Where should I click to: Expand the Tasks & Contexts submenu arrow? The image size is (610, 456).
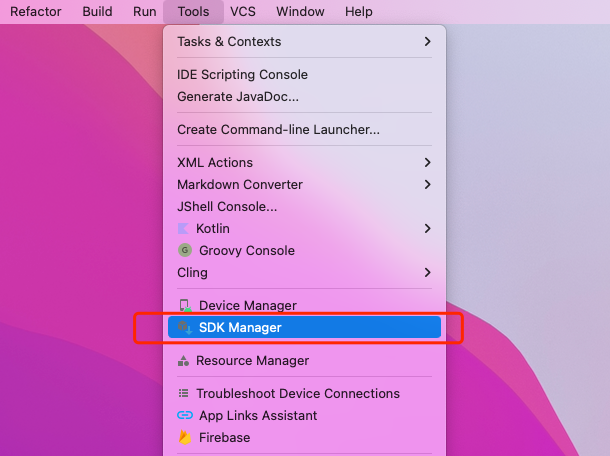click(427, 41)
